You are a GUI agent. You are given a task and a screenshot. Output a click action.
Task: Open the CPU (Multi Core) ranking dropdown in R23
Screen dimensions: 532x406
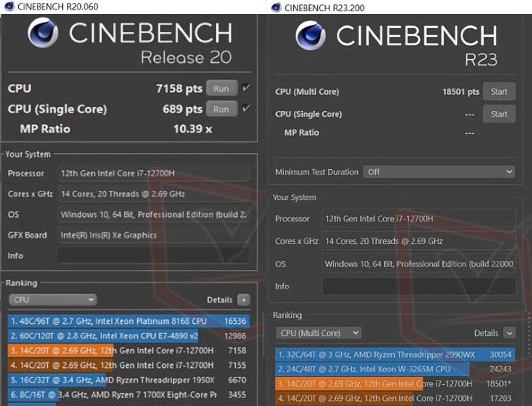coord(318,333)
